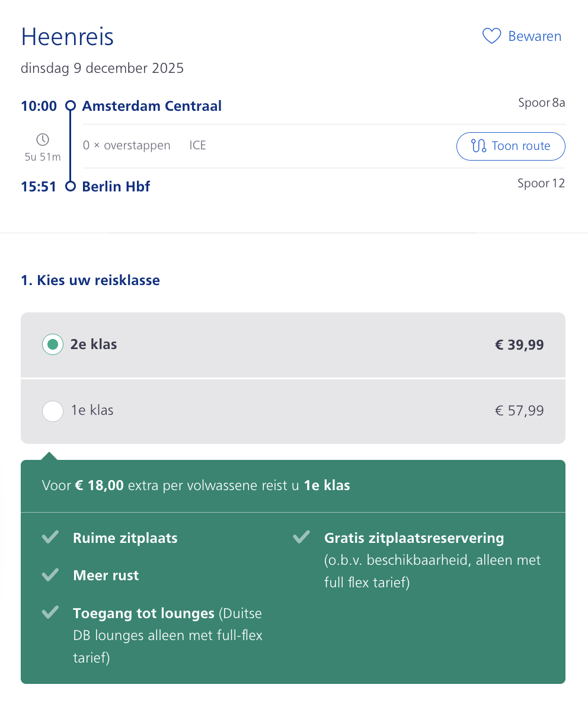Click the checkmark beside Gratis zitplaatsreservering
The image size is (588, 710).
tap(302, 538)
